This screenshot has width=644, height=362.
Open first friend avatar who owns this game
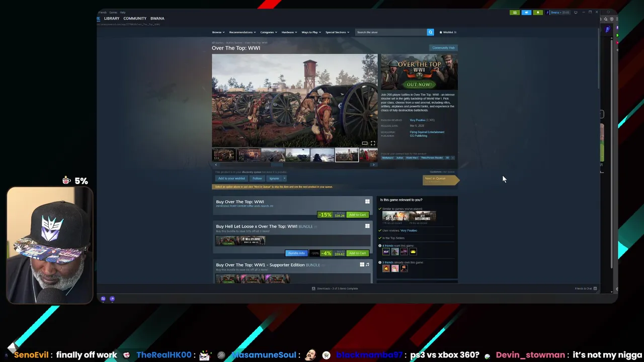tap(386, 268)
